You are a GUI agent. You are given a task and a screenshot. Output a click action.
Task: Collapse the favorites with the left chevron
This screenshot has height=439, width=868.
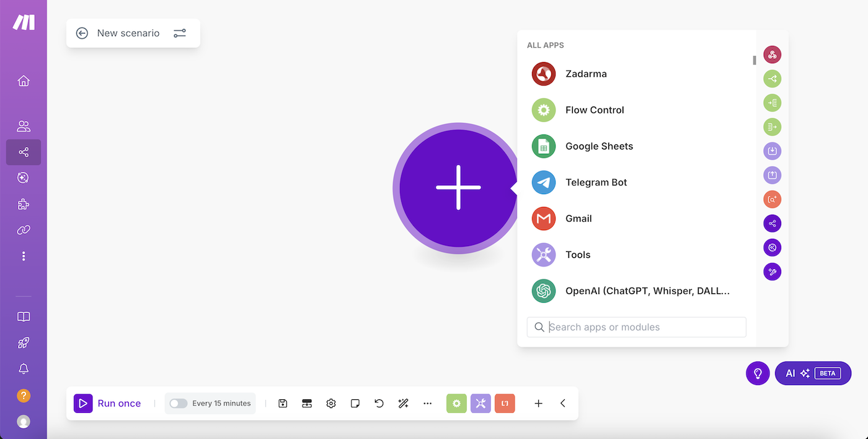click(563, 404)
